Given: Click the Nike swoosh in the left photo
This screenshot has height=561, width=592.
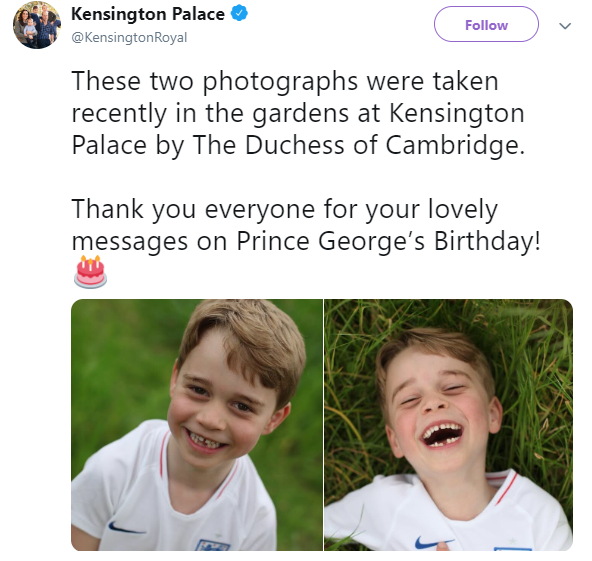Looking at the screenshot, I should (x=126, y=528).
